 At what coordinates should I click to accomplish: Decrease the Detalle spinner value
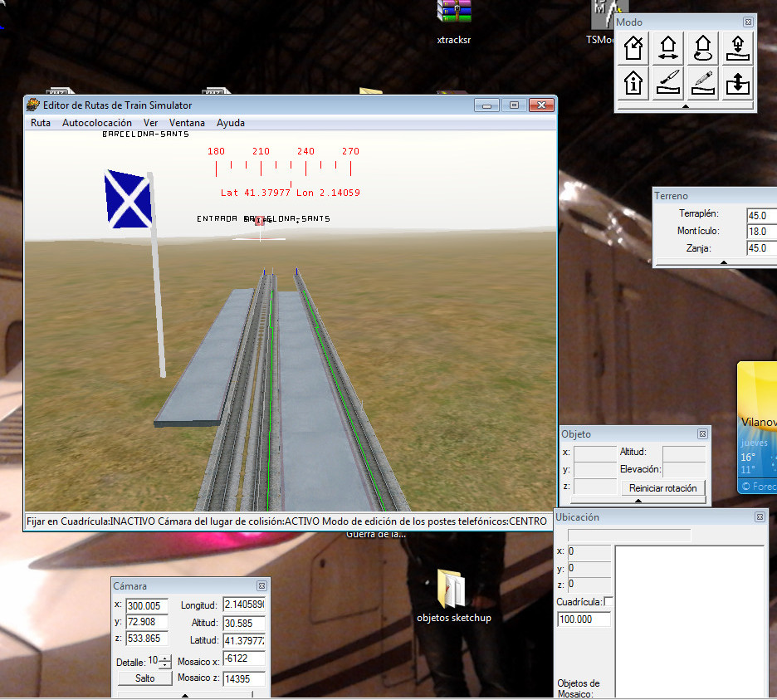tap(166, 665)
